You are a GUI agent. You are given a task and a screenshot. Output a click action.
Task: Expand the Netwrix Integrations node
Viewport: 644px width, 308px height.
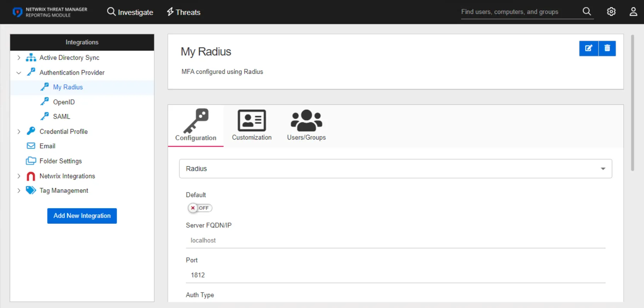coord(19,176)
